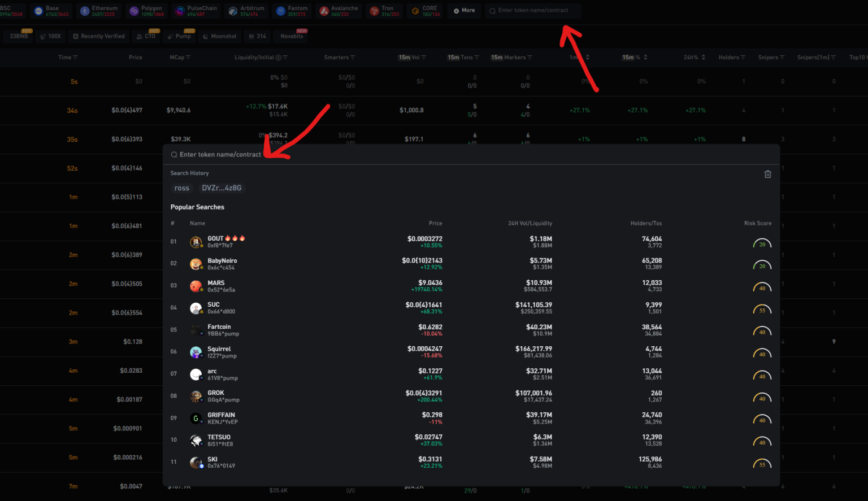The height and width of the screenshot is (501, 868).
Task: Click the GRIFFAIN token logo icon
Action: pos(196,419)
